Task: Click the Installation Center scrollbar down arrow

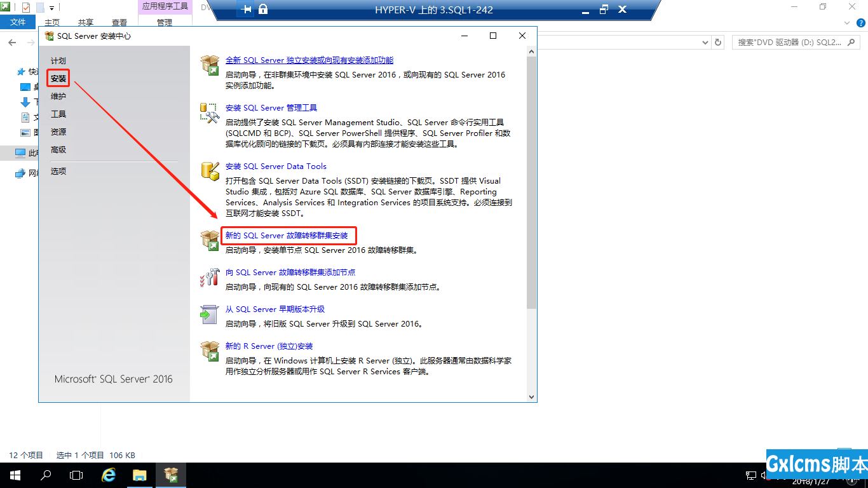Action: point(532,396)
